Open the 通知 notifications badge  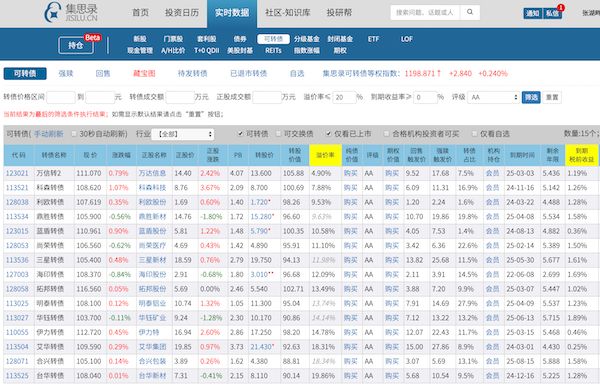coord(533,13)
